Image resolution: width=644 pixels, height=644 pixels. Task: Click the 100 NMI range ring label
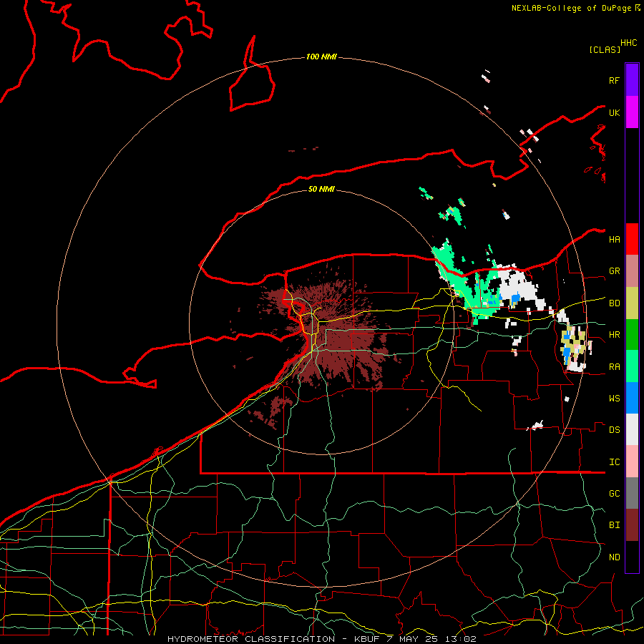pos(321,57)
